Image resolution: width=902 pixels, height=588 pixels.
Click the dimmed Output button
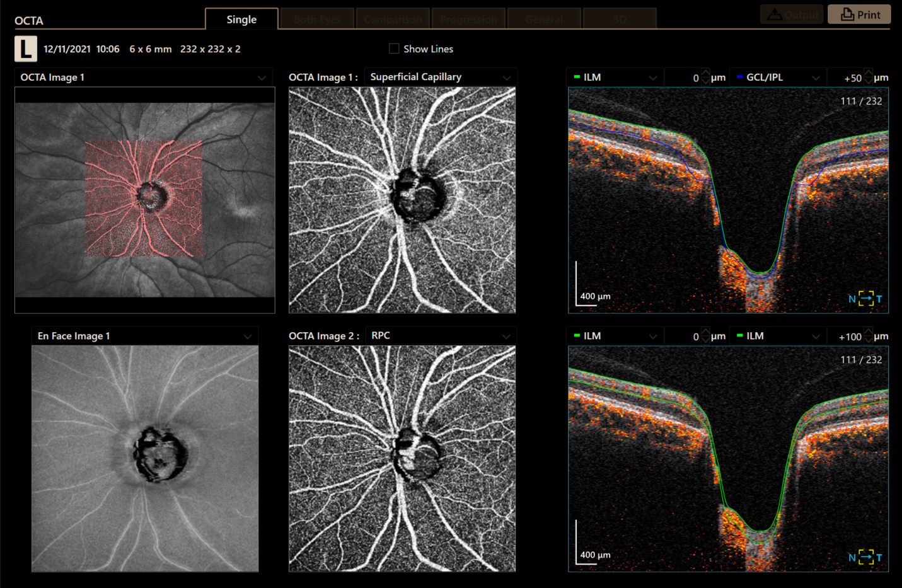pyautogui.click(x=792, y=14)
